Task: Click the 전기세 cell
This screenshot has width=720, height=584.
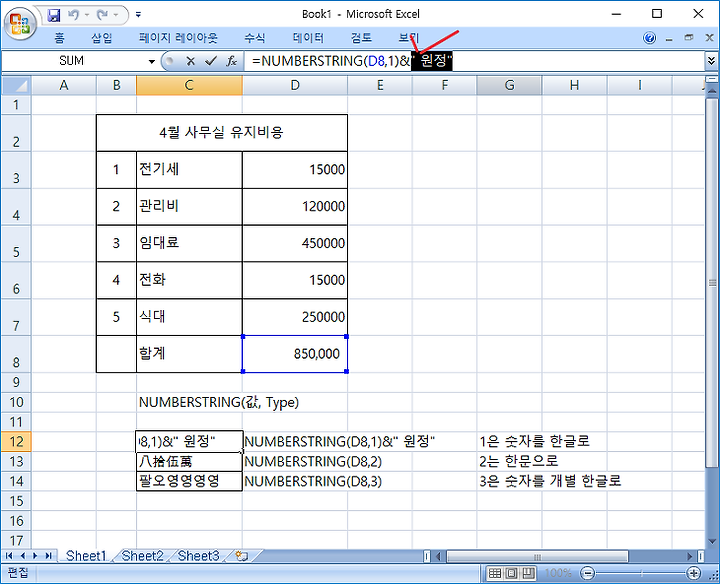Action: [189, 170]
